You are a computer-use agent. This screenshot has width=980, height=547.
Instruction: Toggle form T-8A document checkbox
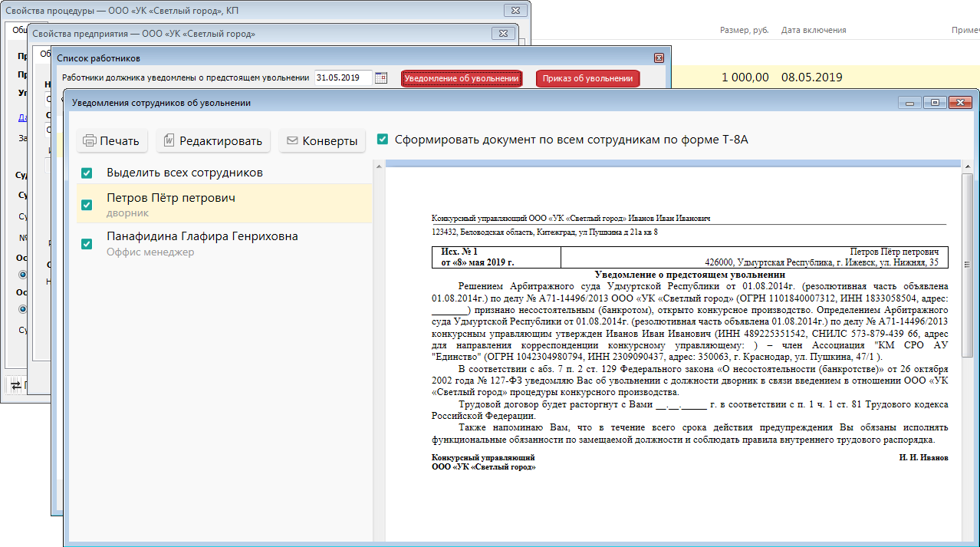(382, 140)
